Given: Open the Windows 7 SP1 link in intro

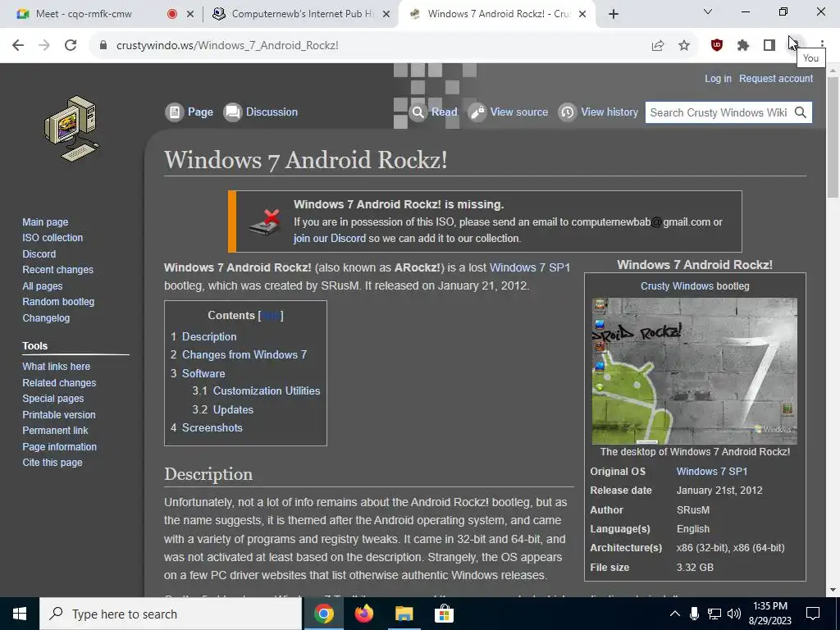Looking at the screenshot, I should coord(530,267).
